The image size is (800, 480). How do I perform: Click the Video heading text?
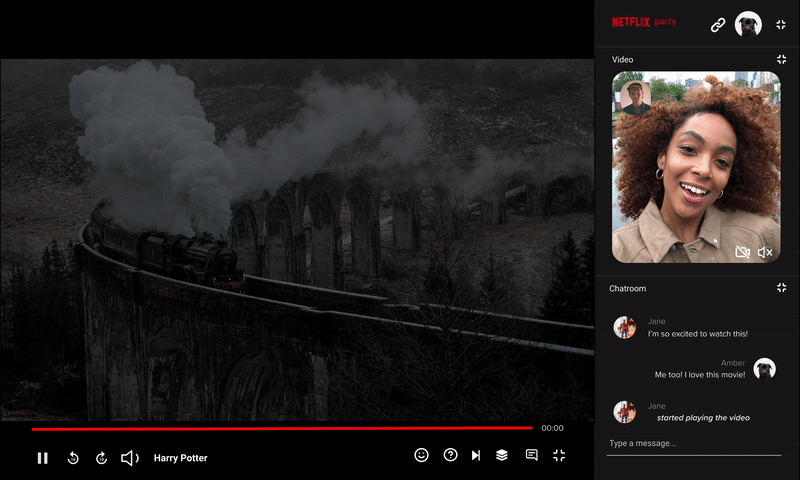[x=622, y=60]
